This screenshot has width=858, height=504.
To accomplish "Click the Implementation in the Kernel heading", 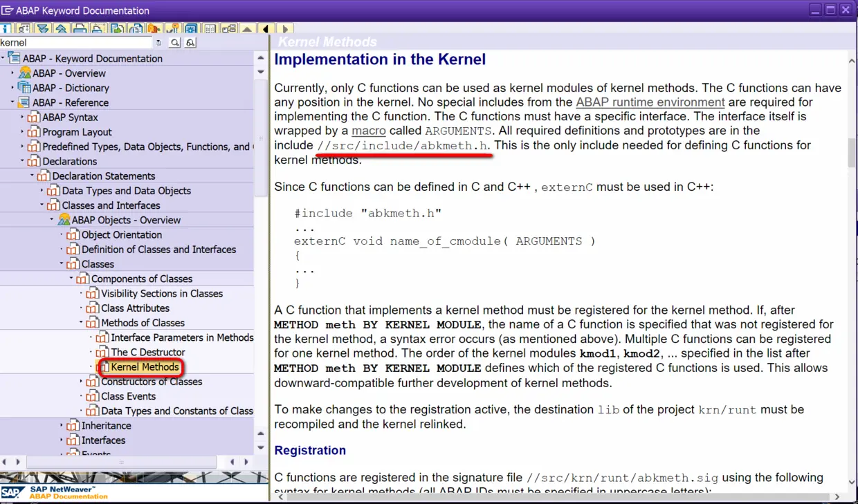I will coord(380,59).
